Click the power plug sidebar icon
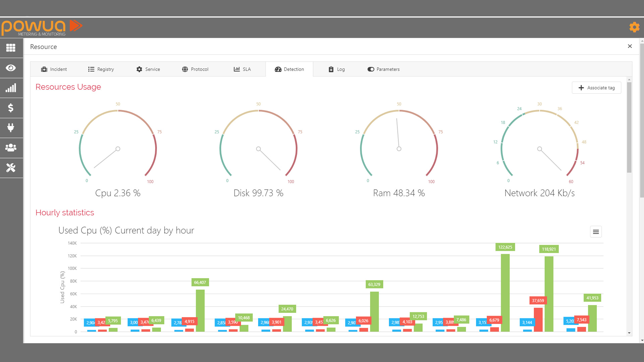The image size is (644, 362). (11, 128)
